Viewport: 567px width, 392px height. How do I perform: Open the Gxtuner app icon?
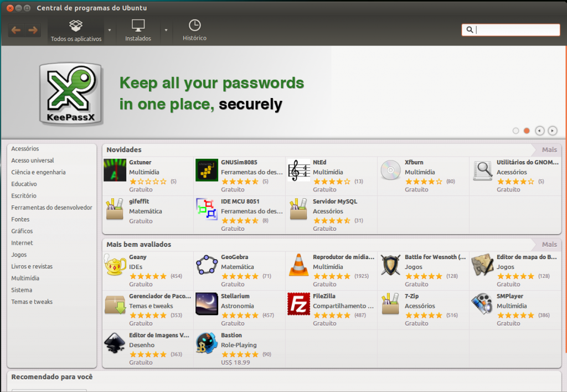115,170
